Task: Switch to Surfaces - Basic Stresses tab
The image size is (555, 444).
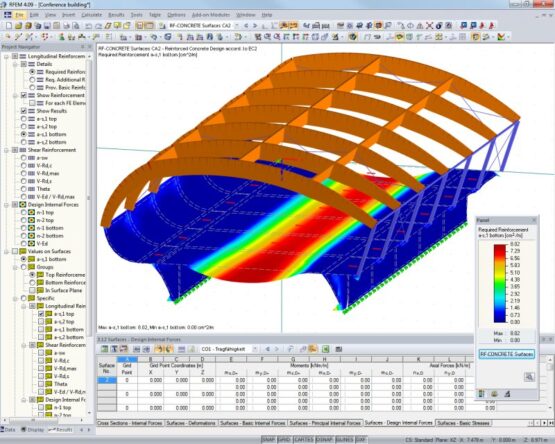Action: click(464, 423)
